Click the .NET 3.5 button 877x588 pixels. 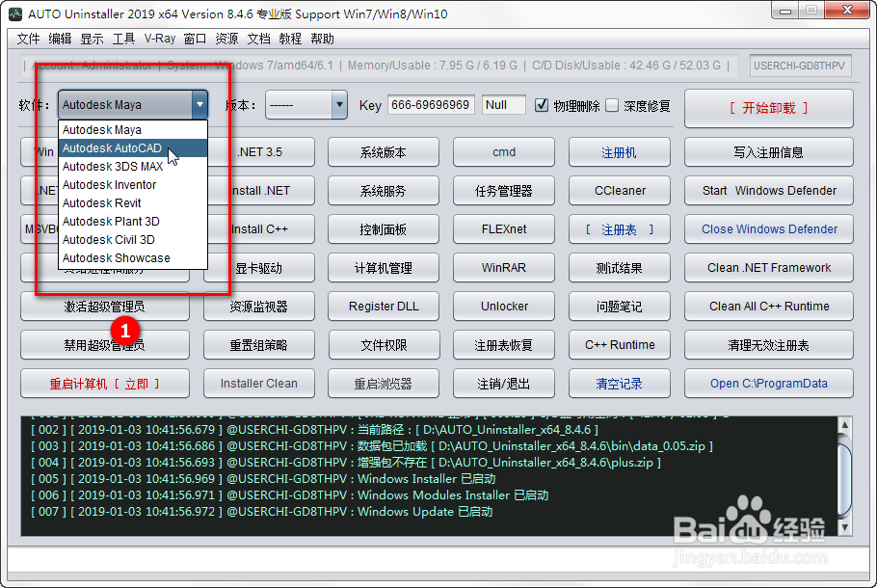(259, 152)
